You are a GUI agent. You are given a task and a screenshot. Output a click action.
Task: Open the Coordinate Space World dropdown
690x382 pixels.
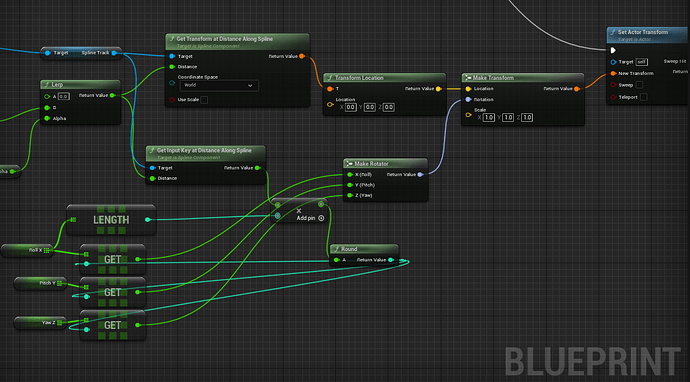(218, 85)
